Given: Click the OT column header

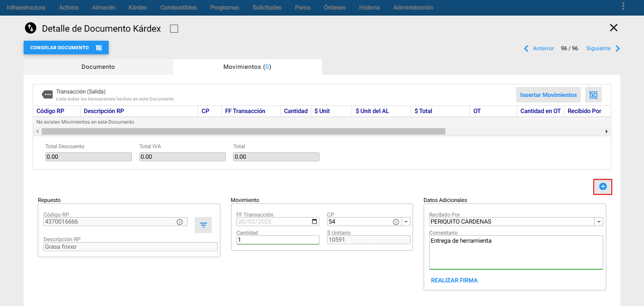Looking at the screenshot, I should pyautogui.click(x=493, y=111).
